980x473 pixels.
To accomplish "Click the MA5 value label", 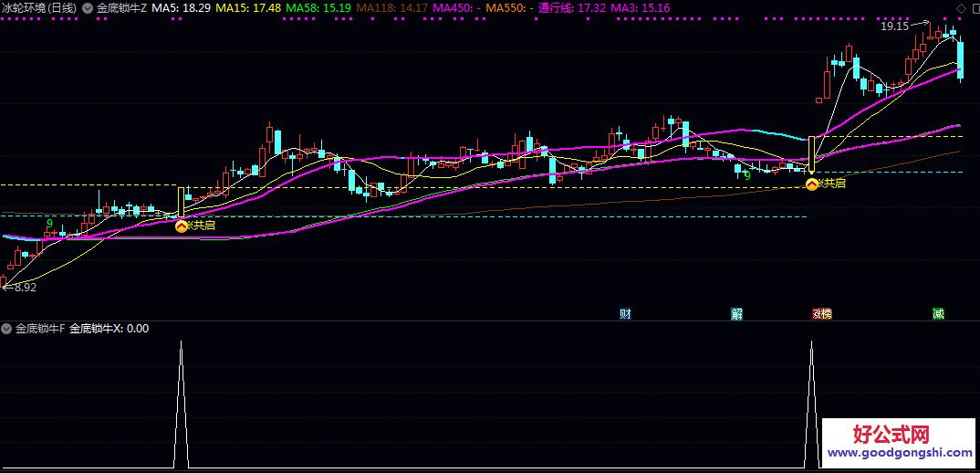I will point(181,8).
